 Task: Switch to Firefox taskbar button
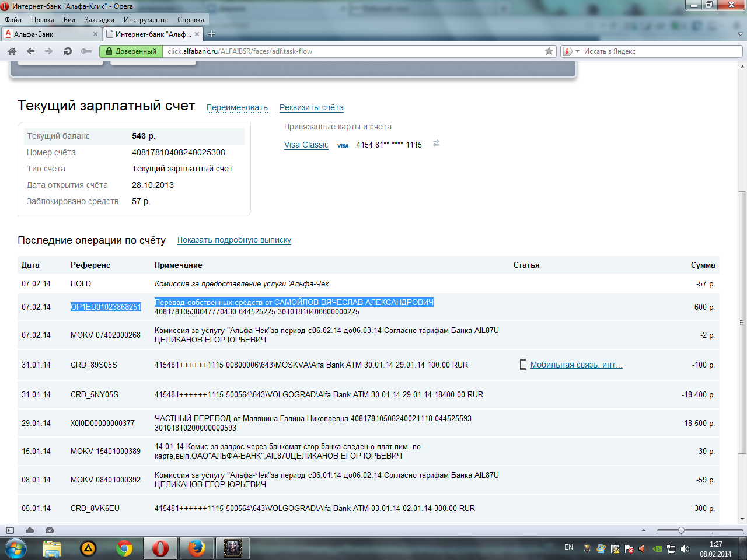point(197,548)
